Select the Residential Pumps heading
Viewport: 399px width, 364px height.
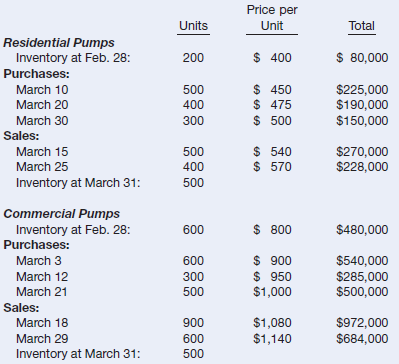[x=59, y=43]
